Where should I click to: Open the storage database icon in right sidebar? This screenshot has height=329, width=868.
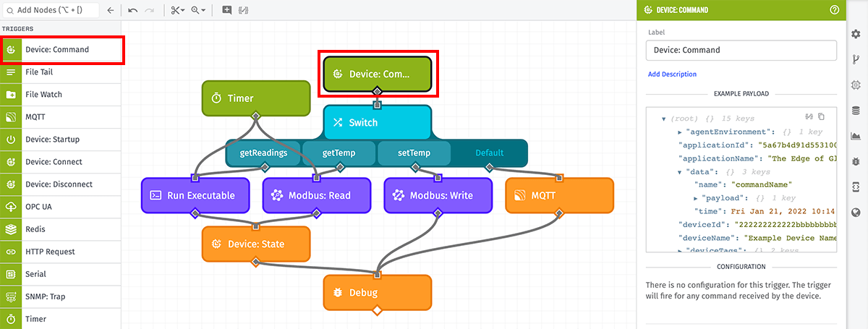(856, 110)
